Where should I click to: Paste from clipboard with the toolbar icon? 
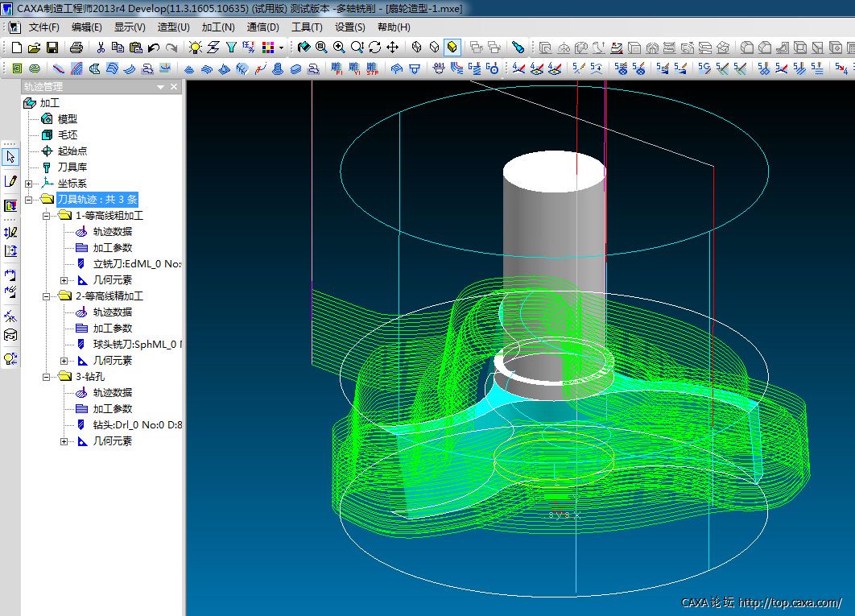point(136,48)
